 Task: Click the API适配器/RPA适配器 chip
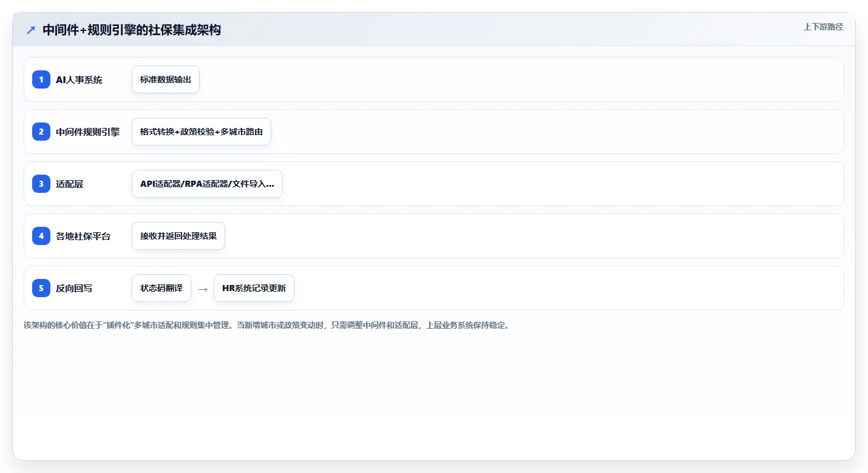pyautogui.click(x=207, y=184)
